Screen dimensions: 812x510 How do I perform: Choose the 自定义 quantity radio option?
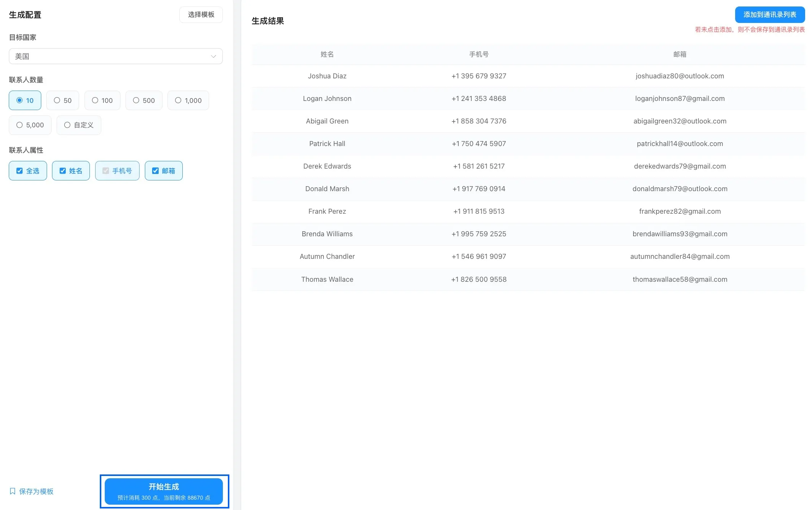coord(79,125)
